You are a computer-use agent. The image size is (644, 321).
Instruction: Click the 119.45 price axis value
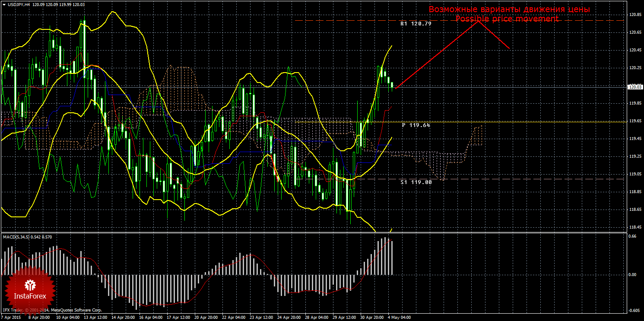635,139
